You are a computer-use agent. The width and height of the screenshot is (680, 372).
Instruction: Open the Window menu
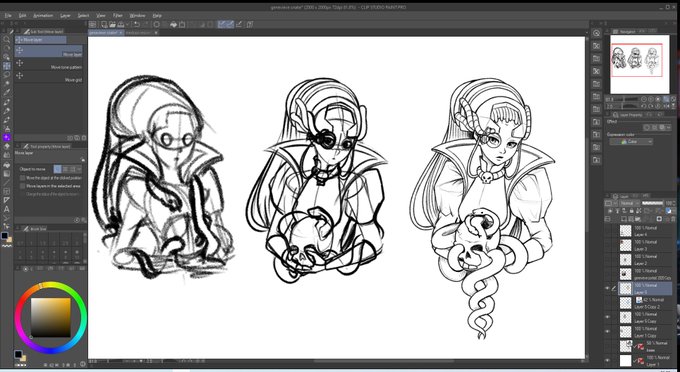[137, 16]
